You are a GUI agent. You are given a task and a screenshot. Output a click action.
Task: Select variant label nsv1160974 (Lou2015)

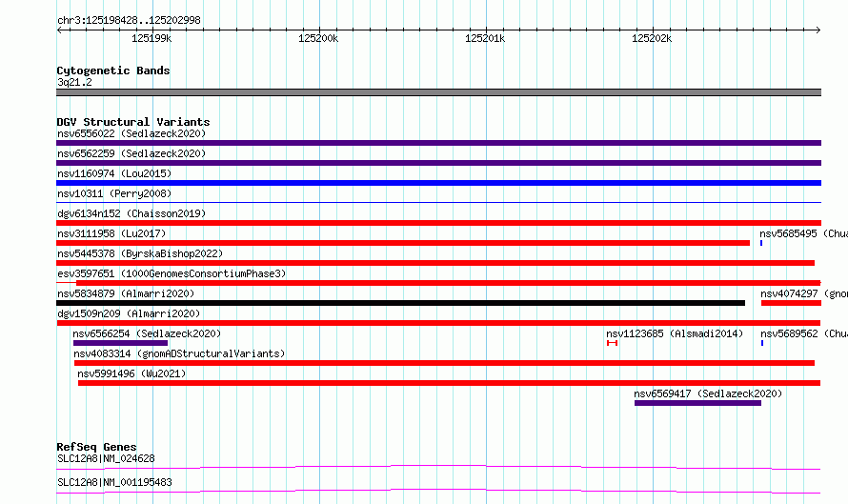114,173
